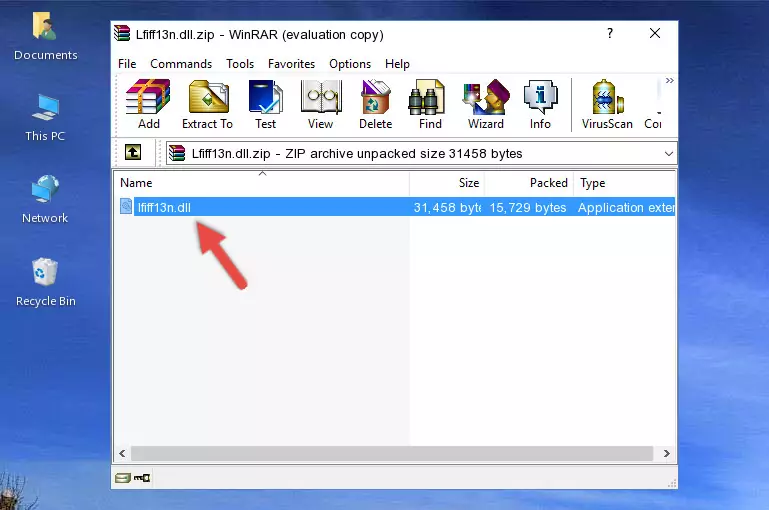Click the Add toolbar icon

click(148, 104)
